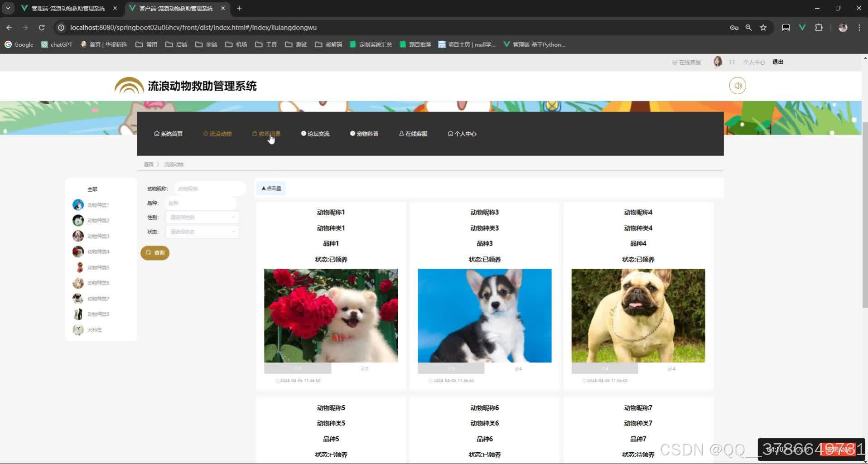View site information icon in address bar

61,28
